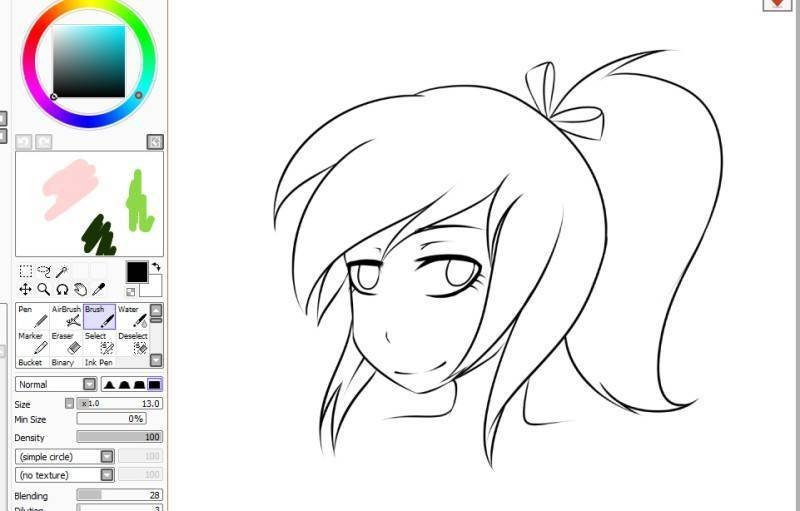The image size is (800, 511).
Task: Click the Density slider bar
Action: pyautogui.click(x=119, y=437)
